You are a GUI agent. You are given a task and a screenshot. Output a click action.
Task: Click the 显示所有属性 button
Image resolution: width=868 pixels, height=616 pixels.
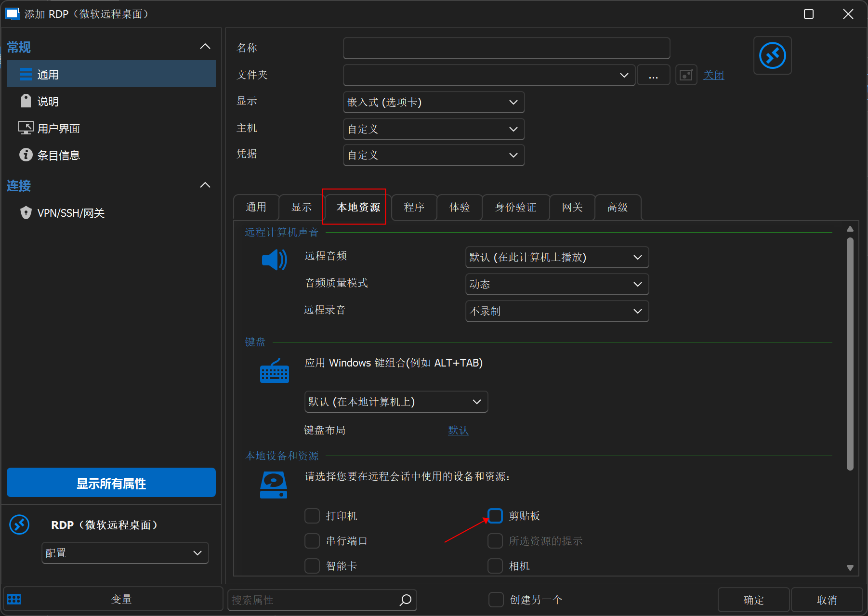(111, 483)
